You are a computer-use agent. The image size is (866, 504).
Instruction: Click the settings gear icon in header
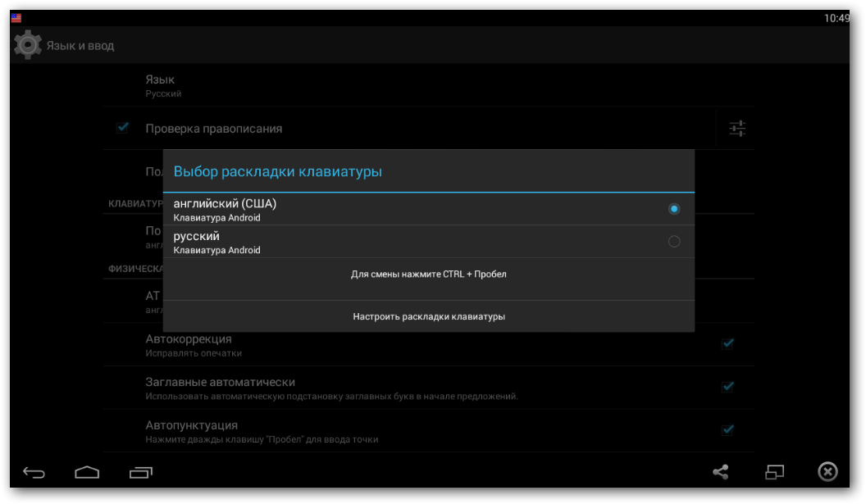(28, 45)
